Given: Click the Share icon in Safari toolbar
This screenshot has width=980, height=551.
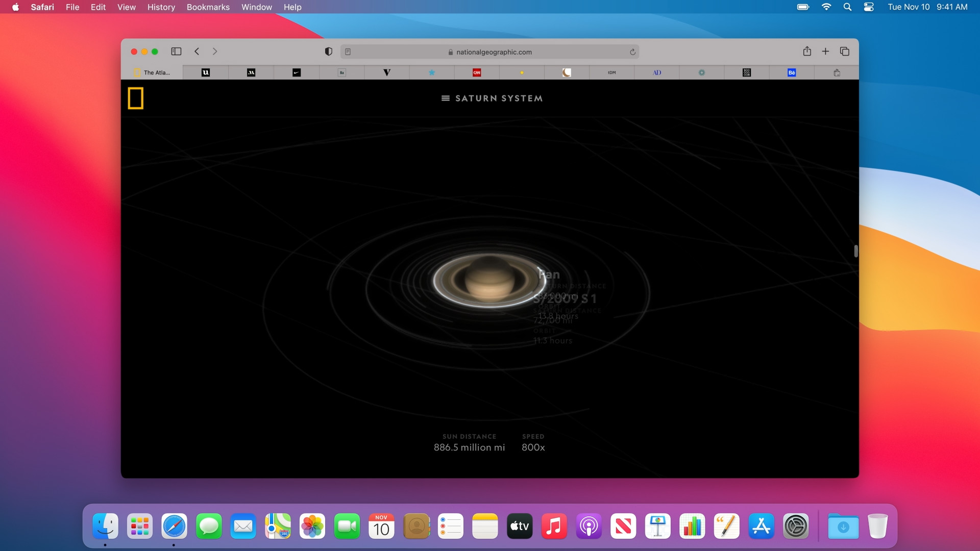Looking at the screenshot, I should [x=807, y=52].
